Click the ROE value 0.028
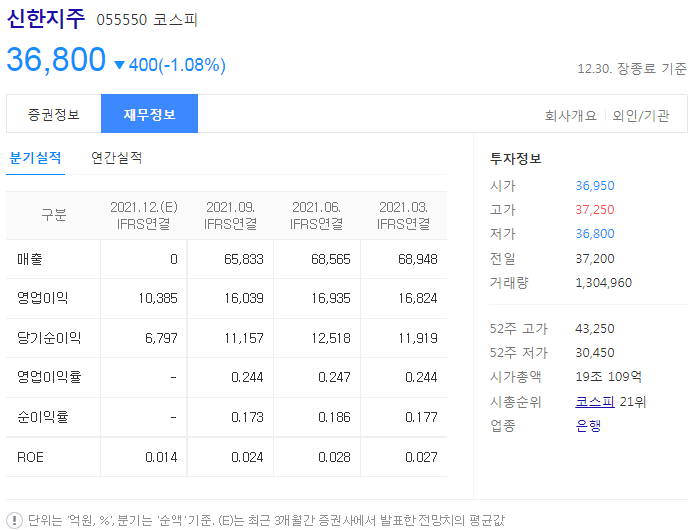The width and height of the screenshot is (692, 530). tap(334, 457)
